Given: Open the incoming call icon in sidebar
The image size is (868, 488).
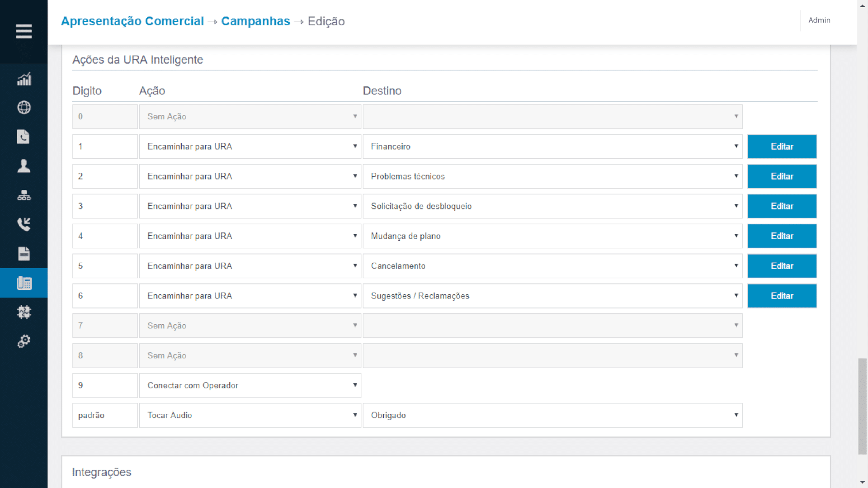Looking at the screenshot, I should (x=24, y=224).
